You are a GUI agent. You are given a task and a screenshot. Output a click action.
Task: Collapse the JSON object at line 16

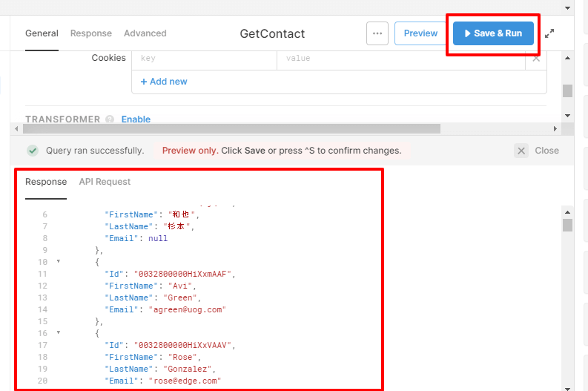[59, 333]
